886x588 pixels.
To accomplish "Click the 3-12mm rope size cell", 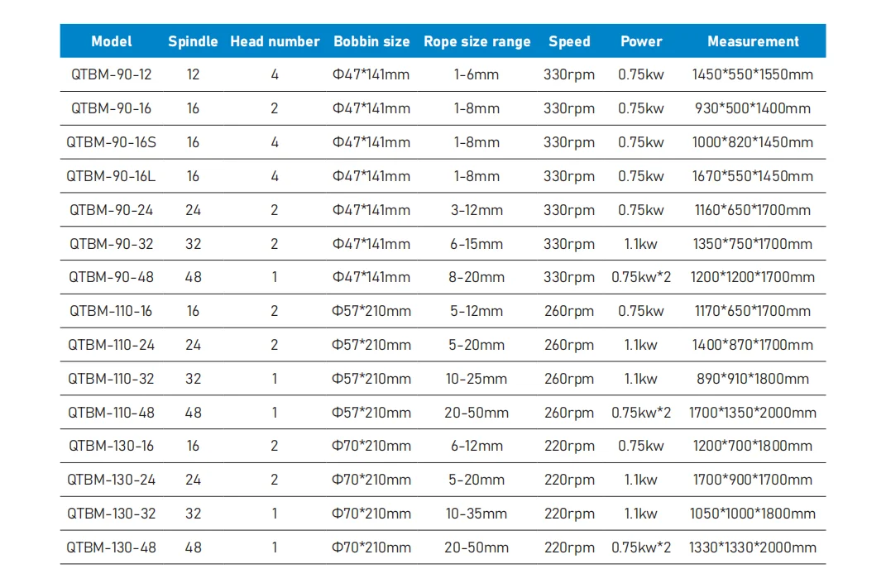I will click(x=477, y=210).
